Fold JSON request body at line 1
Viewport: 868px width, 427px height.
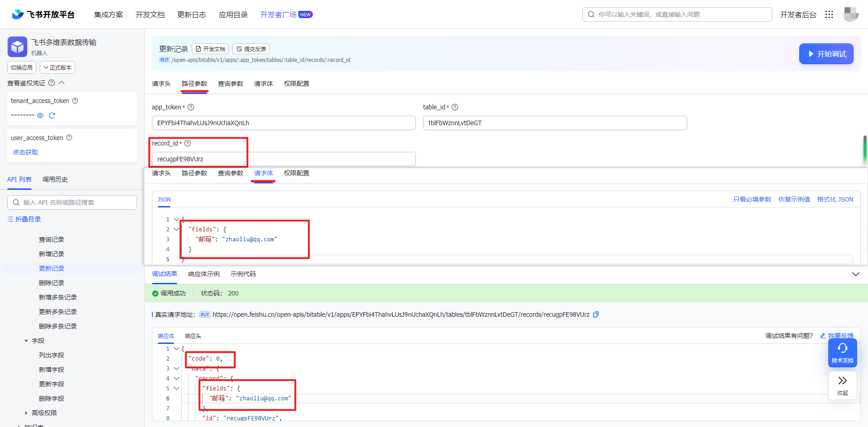point(176,219)
